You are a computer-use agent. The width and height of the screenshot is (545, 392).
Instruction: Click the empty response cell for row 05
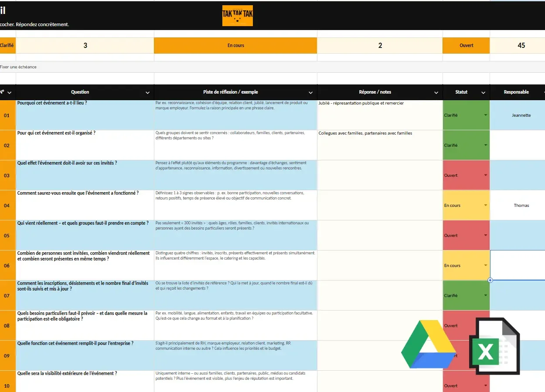(x=380, y=235)
